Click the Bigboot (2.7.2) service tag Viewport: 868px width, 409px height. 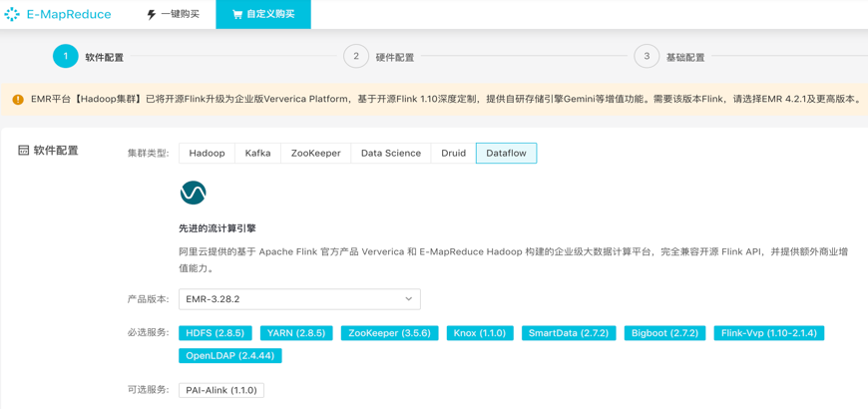point(664,333)
